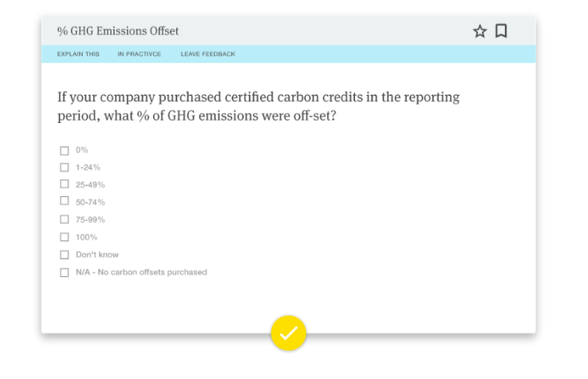Image resolution: width=588 pixels, height=379 pixels.
Task: Click the '% GHG Emissions Offset' card title
Action: [x=118, y=31]
